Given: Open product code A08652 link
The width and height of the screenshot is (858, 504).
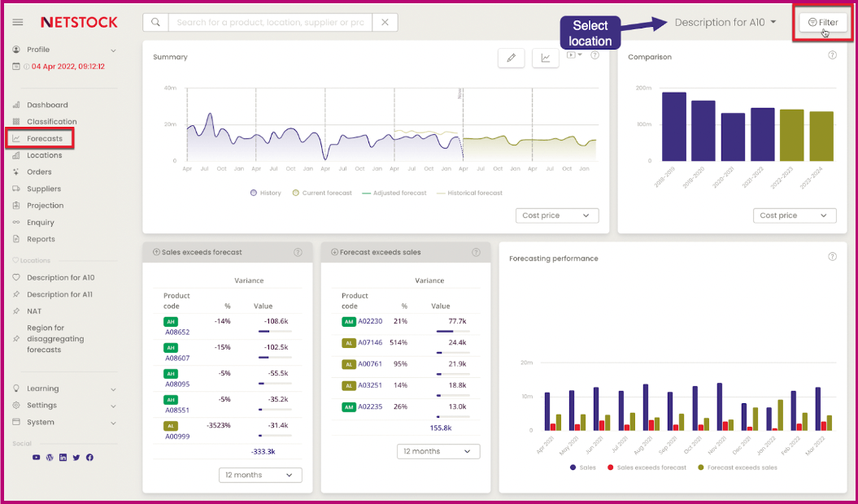Looking at the screenshot, I should [177, 332].
